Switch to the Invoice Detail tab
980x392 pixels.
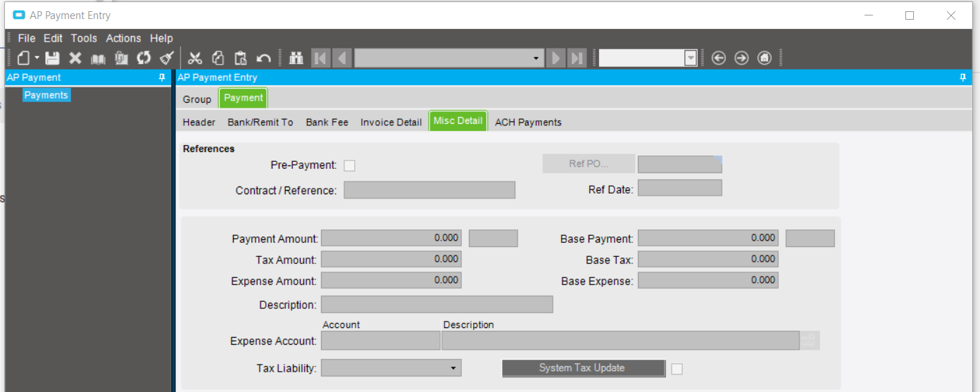(x=391, y=122)
